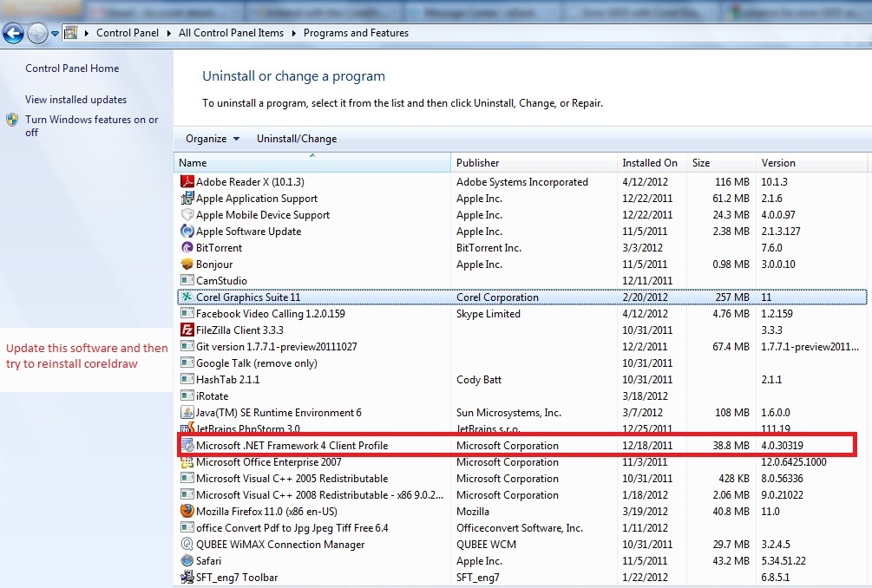Select the Mozilla Firefox icon
The width and height of the screenshot is (872, 588).
[187, 512]
